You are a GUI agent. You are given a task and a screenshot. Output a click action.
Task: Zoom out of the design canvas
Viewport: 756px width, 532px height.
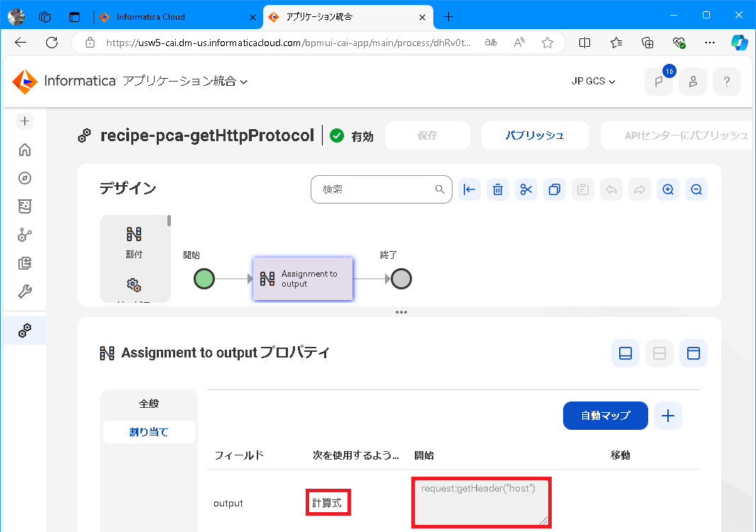[x=696, y=189]
